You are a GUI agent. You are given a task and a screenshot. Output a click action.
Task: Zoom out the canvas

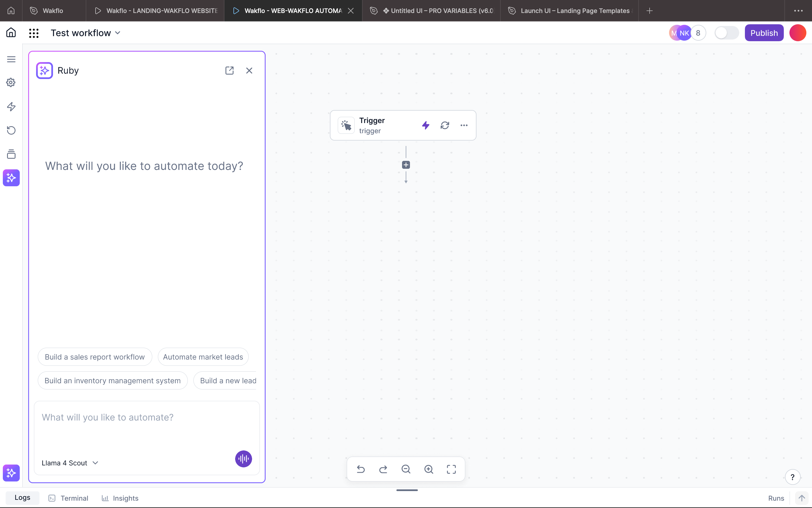click(x=406, y=469)
